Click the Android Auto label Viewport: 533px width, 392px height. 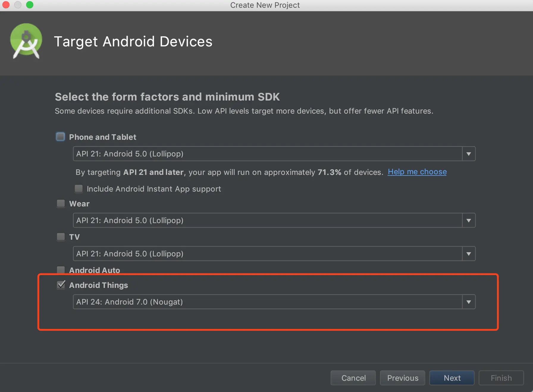coord(95,270)
